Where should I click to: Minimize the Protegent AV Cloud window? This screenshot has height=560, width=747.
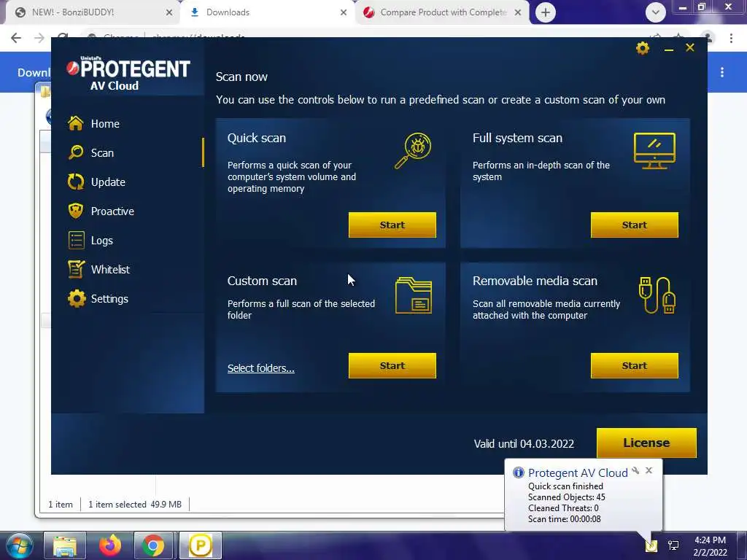[x=668, y=49]
